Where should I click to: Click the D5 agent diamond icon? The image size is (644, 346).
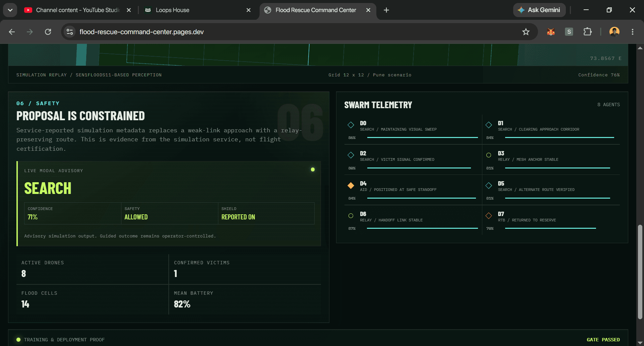489,185
